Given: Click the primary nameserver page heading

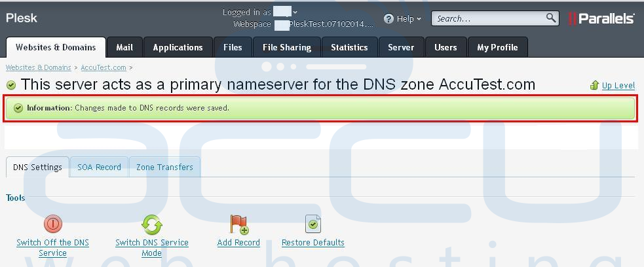Looking at the screenshot, I should (278, 84).
